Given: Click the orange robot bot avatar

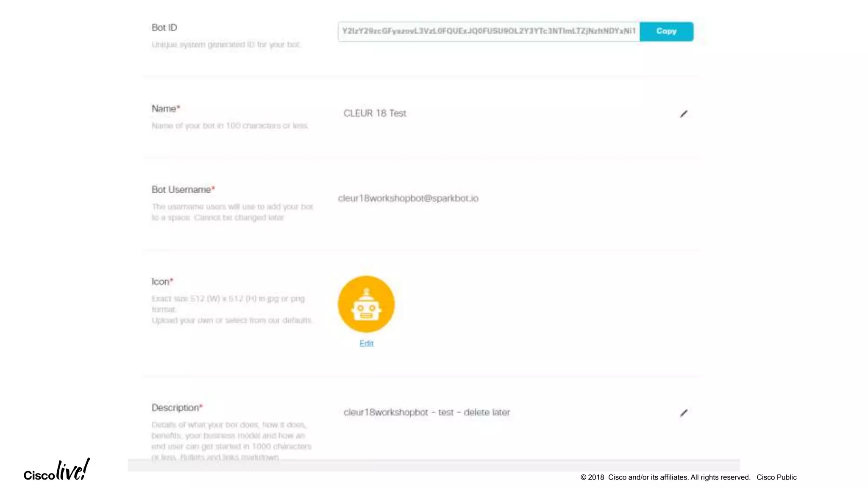Looking at the screenshot, I should [366, 304].
